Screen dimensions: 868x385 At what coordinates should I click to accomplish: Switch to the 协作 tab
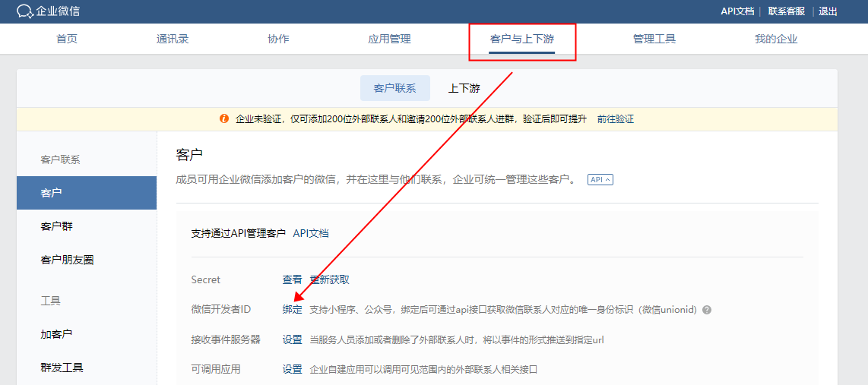tap(278, 39)
